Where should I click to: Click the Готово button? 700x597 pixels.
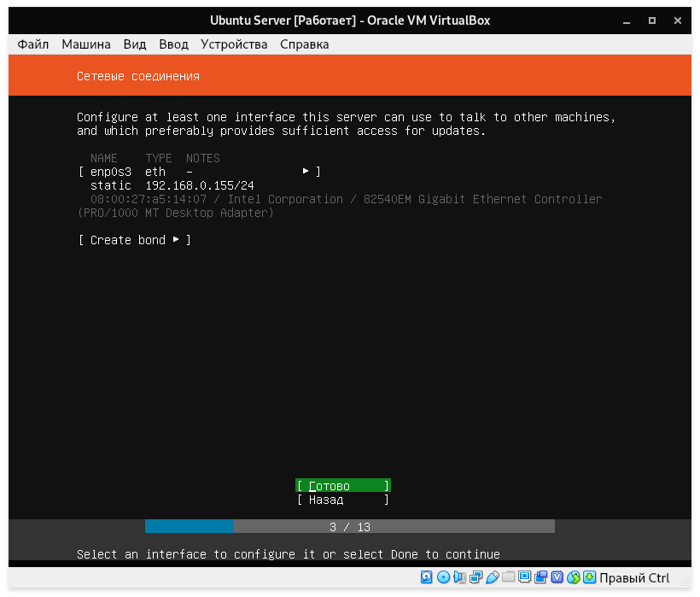343,486
